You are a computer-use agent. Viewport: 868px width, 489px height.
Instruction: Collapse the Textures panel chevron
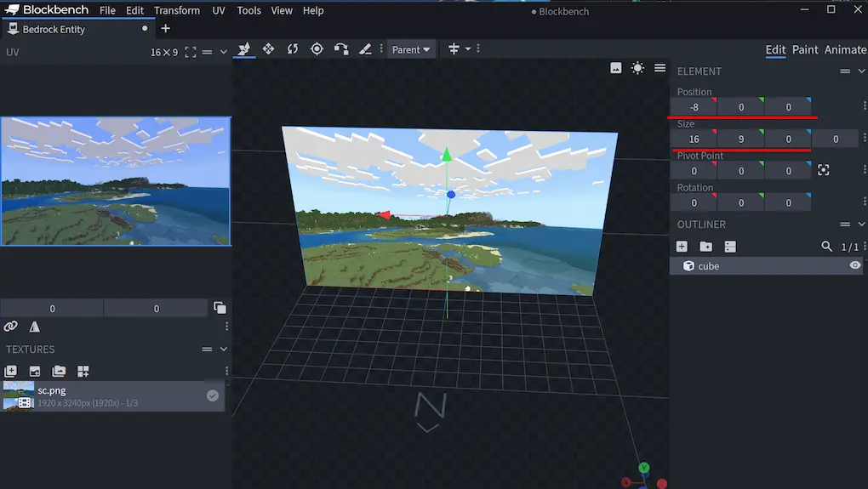point(224,349)
